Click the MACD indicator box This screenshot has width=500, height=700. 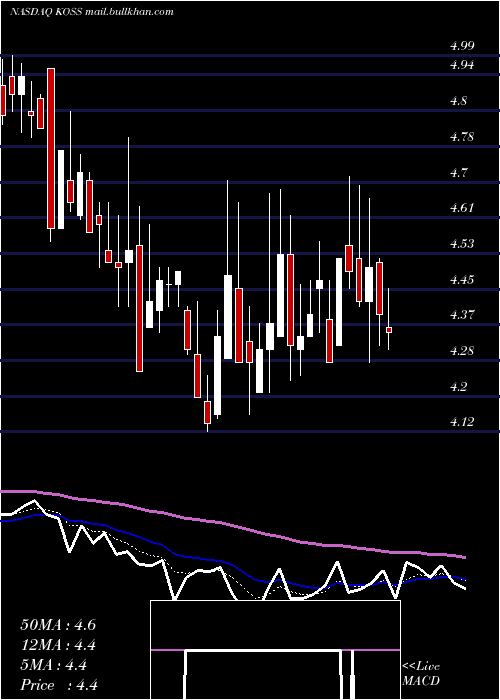pos(275,650)
